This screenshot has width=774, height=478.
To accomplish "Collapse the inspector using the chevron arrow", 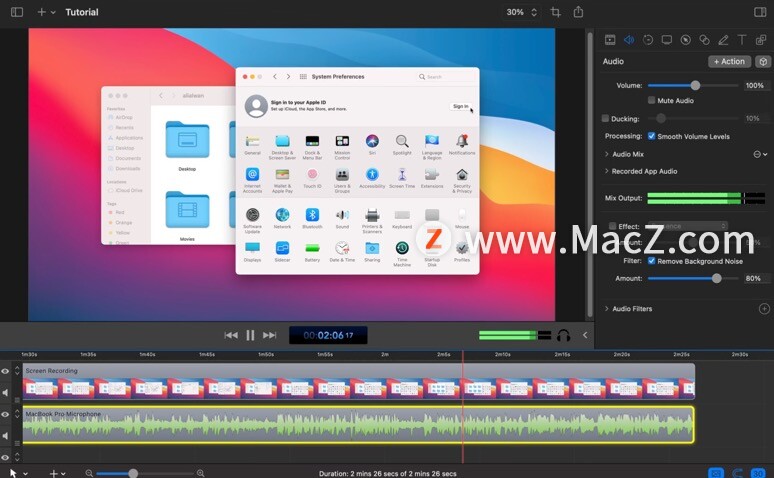I will [585, 335].
